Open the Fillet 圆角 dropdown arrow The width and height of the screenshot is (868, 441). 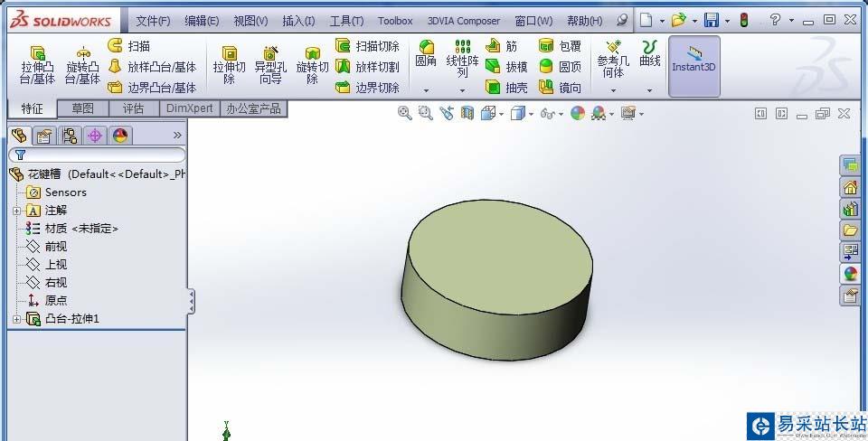426,90
